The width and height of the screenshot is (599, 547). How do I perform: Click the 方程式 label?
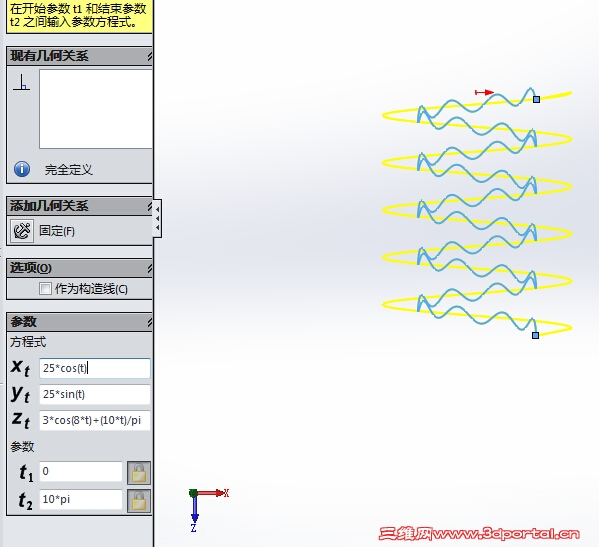(x=28, y=342)
